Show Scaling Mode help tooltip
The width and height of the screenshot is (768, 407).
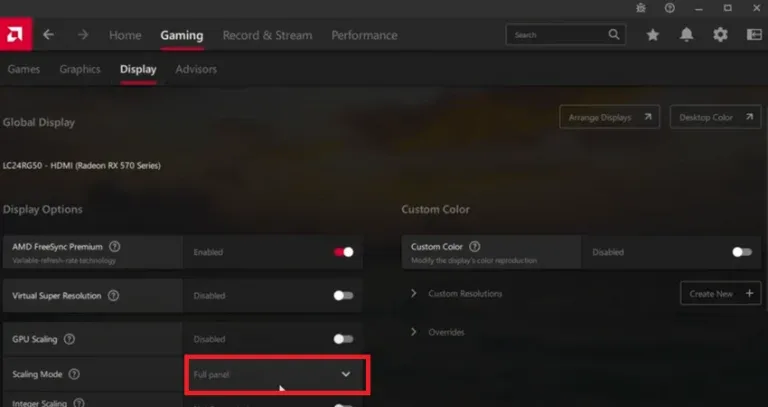[x=74, y=374]
